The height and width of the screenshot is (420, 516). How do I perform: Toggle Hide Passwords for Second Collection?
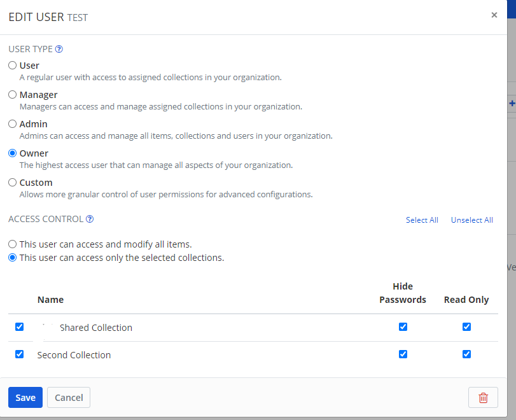click(403, 354)
